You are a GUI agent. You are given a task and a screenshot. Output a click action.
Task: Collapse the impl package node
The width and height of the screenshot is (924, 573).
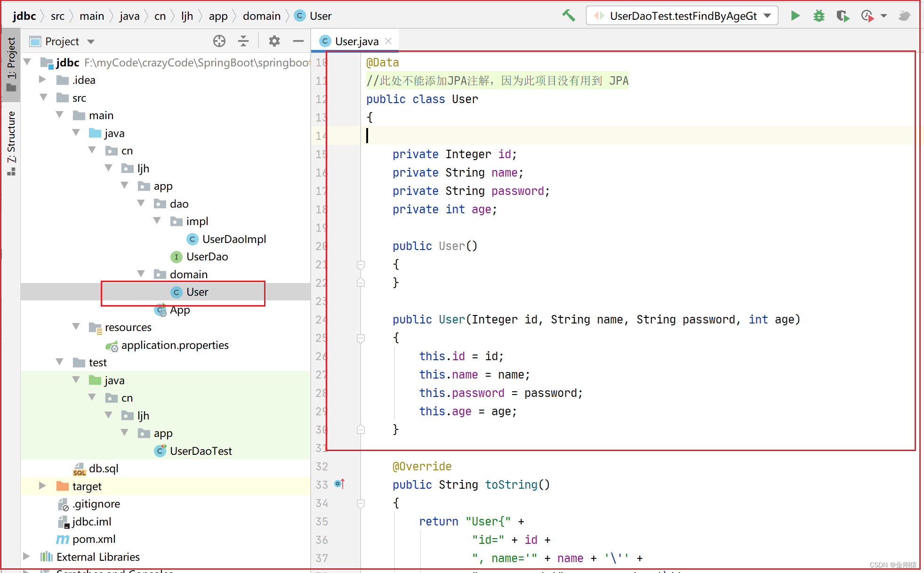[x=157, y=221]
